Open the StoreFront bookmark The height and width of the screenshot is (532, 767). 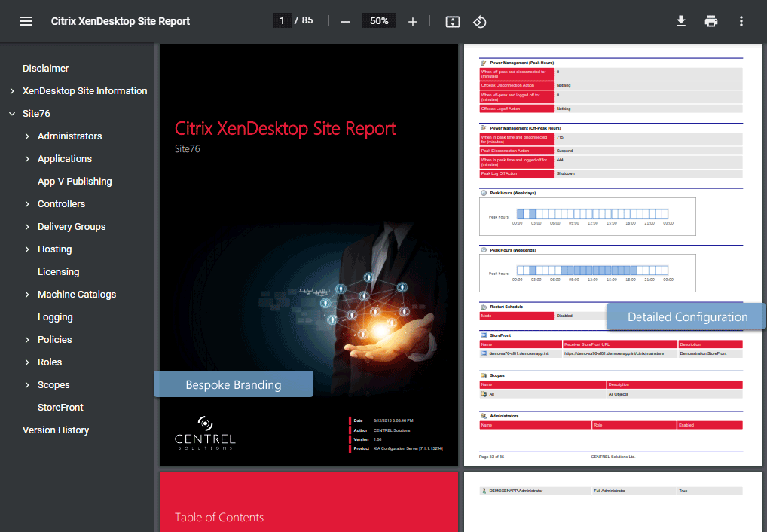(x=60, y=407)
